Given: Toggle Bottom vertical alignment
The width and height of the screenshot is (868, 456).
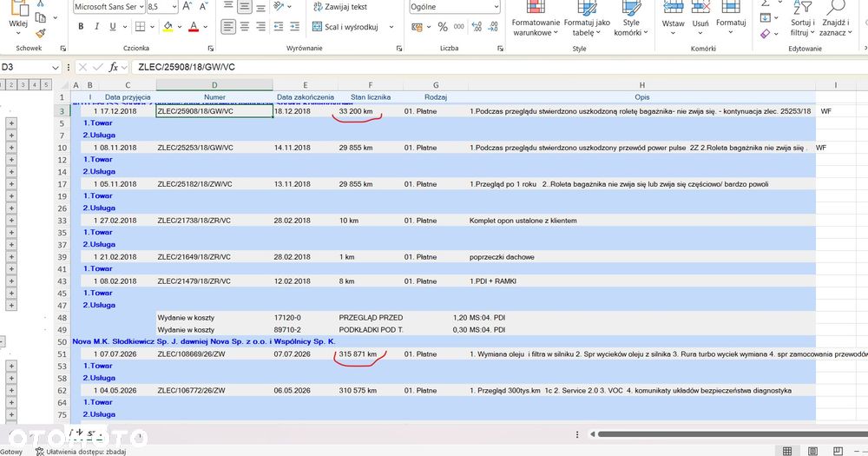Looking at the screenshot, I should coord(260,7).
